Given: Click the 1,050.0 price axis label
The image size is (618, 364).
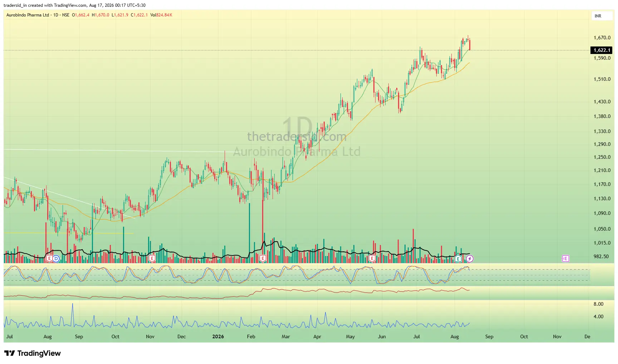Looking at the screenshot, I should coord(602,229).
